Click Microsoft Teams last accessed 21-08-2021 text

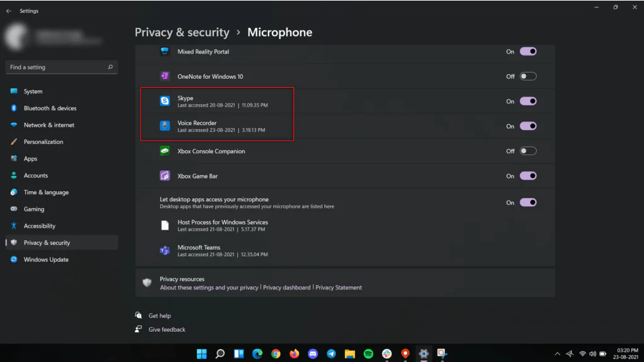[222, 254]
